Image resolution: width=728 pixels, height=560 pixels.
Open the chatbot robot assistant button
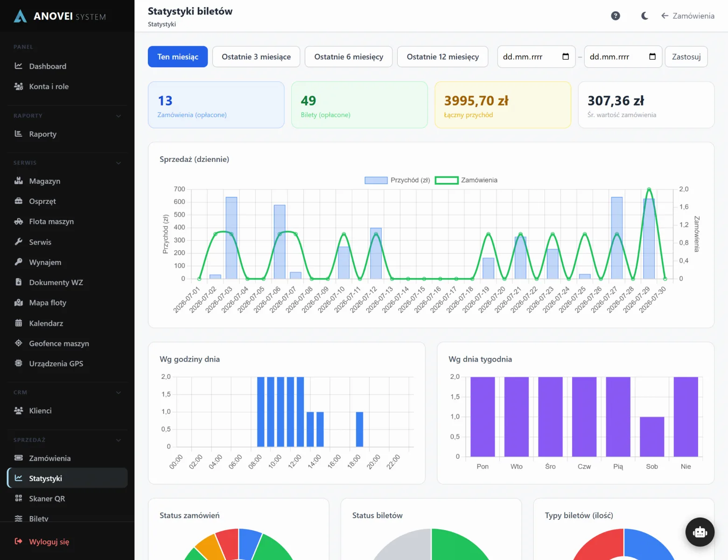coord(700,532)
